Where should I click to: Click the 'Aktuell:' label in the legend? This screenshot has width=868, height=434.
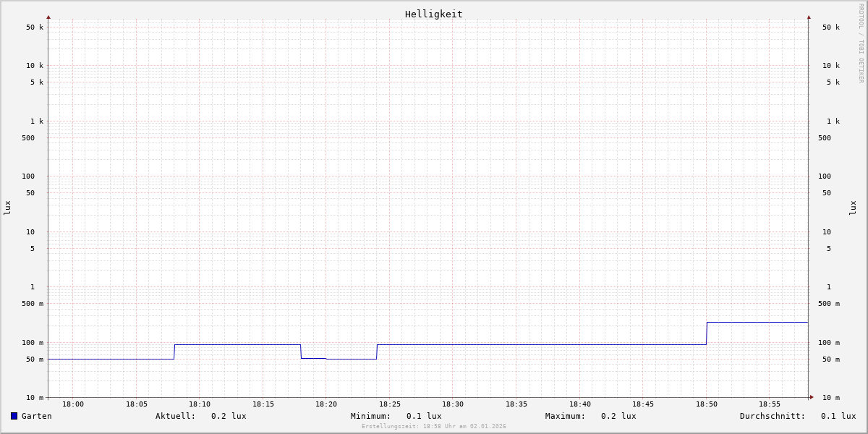176,416
